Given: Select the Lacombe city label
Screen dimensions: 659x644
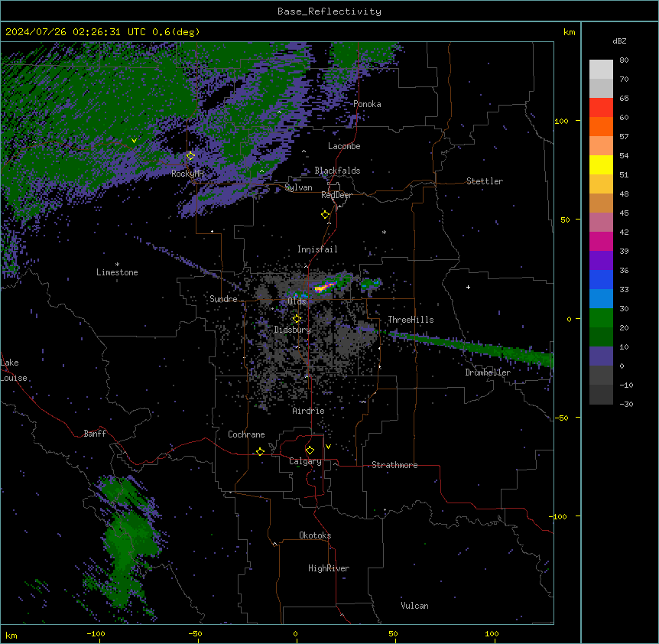Looking at the screenshot, I should click(344, 146).
